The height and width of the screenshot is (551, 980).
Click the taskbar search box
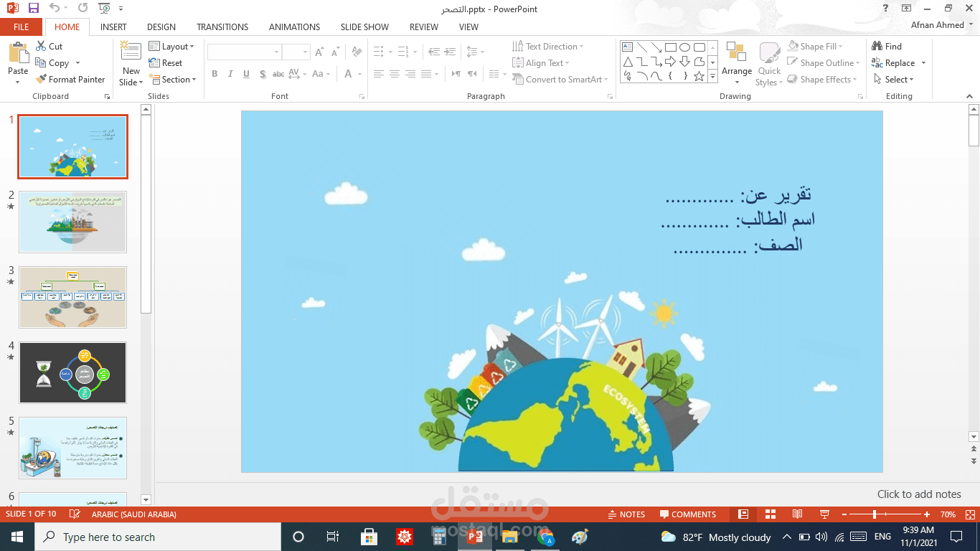point(158,537)
